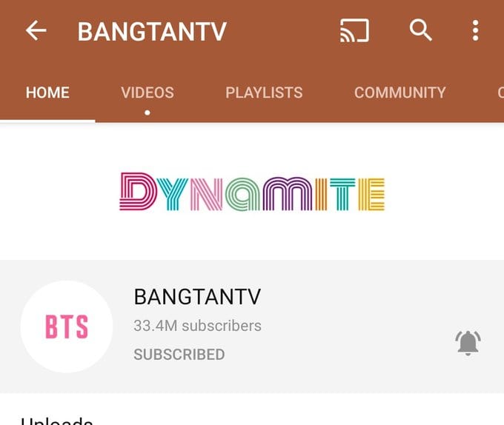Viewport: 504px width, 425px height.
Task: Toggle the SUBSCRIBED button
Action: pos(179,355)
